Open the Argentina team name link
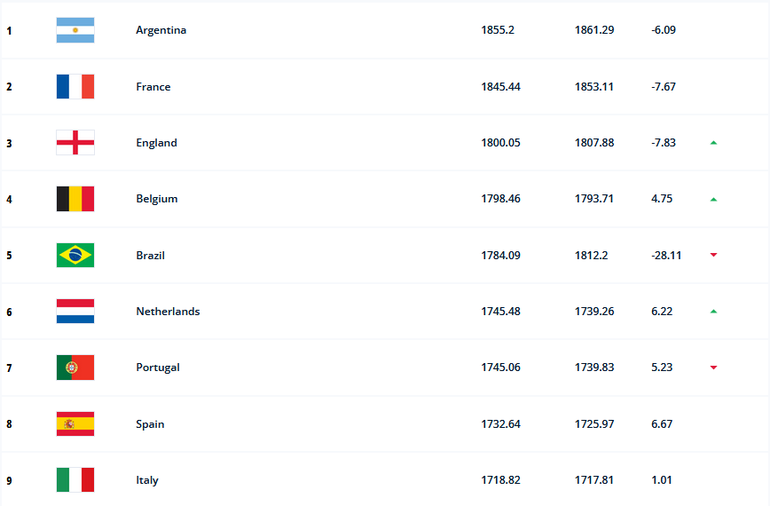This screenshot has width=770, height=506. coord(161,30)
